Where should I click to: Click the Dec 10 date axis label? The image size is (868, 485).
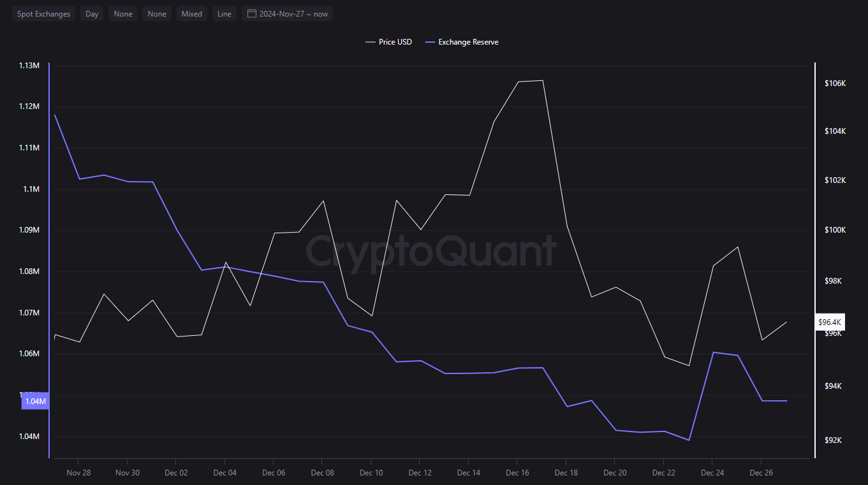point(371,472)
